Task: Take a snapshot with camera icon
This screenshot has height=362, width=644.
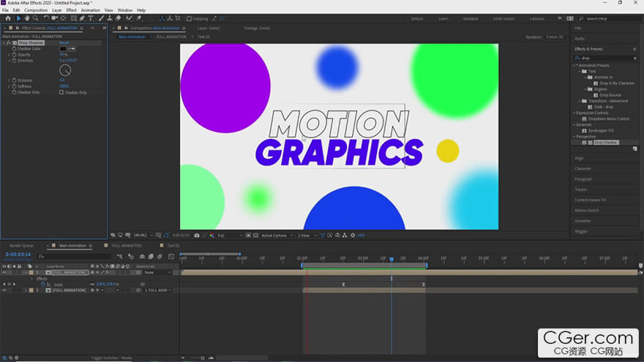Action: [197, 235]
